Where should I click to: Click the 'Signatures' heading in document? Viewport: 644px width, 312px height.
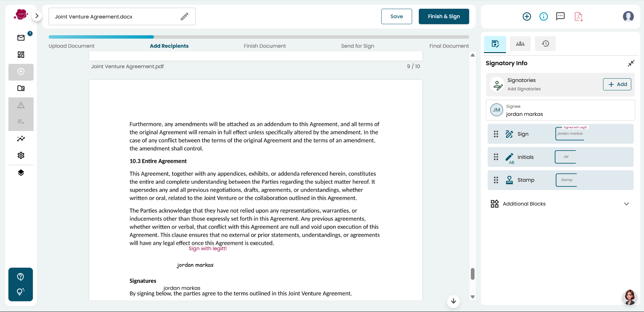[x=143, y=281]
